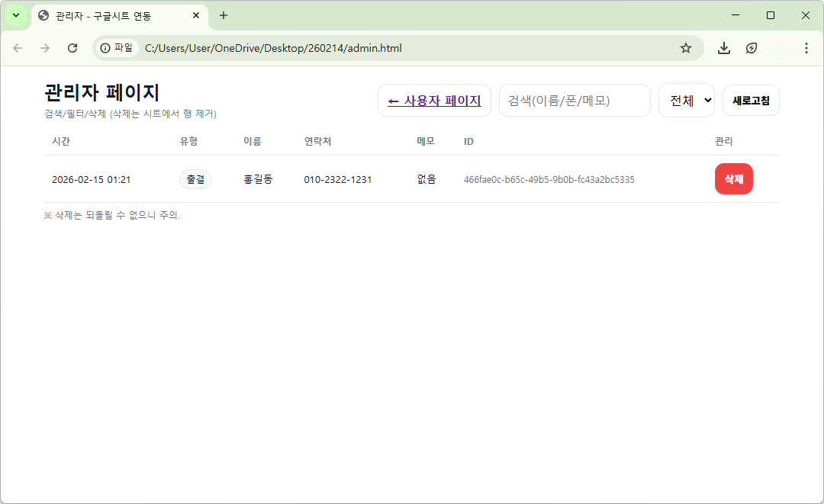The image size is (824, 504).
Task: Maximize the browser window
Action: click(771, 15)
